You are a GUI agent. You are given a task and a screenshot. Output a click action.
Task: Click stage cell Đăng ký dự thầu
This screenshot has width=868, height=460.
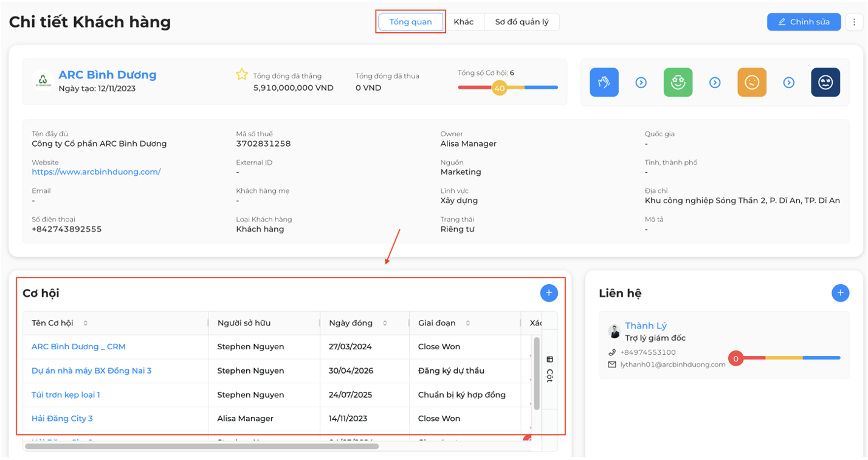click(451, 371)
